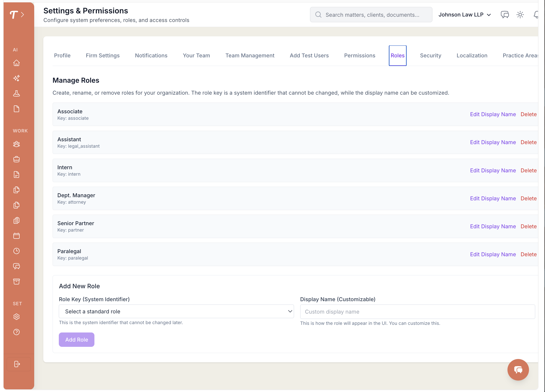Image resolution: width=545 pixels, height=392 pixels.
Task: Click the settings gear icon
Action: pos(16,317)
